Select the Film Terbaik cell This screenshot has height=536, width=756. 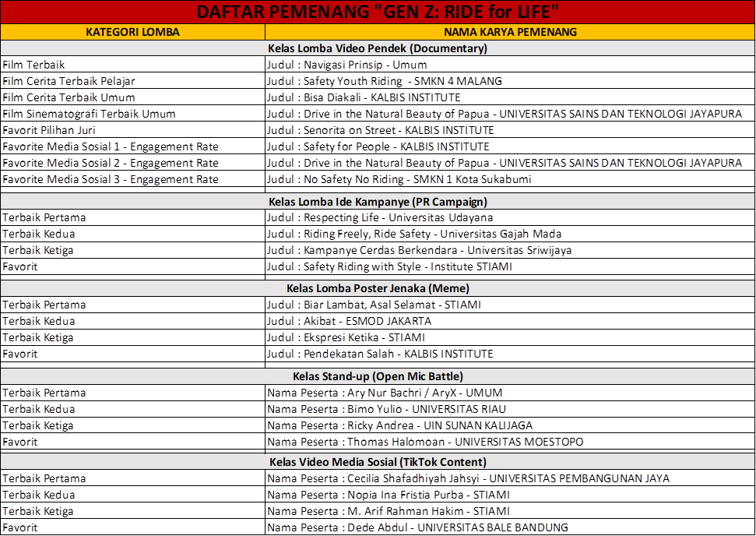[x=132, y=65]
